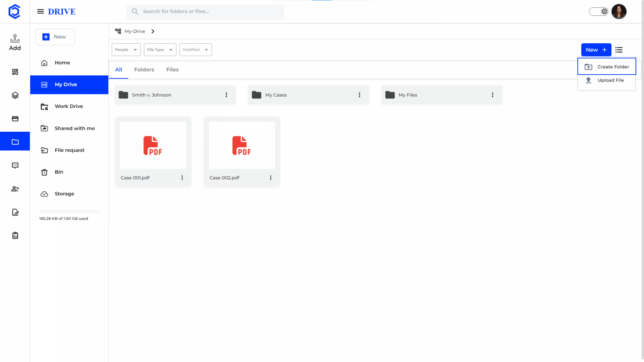Open Shared with me in sidebar
Viewport: 644px width, 362px height.
69,128
